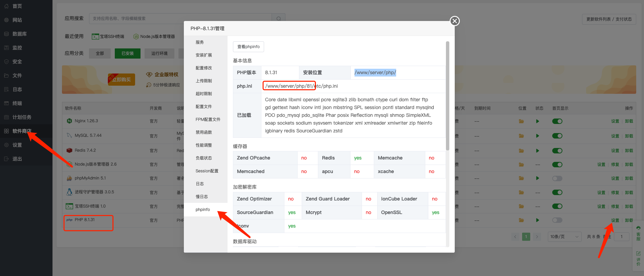Click the PHP 8.1.31 software name
Viewport: 644px width, 276px height.
click(x=85, y=220)
